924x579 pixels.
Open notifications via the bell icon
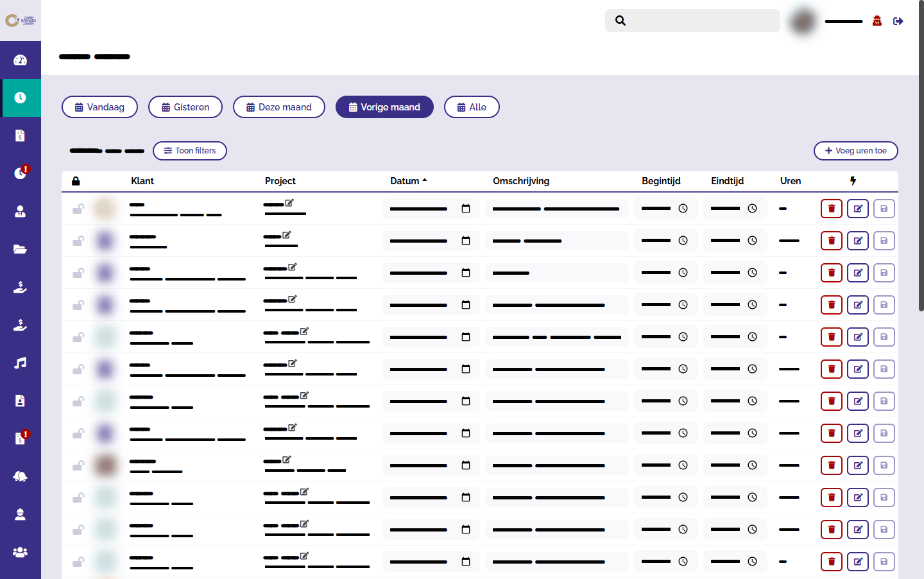coord(20,476)
